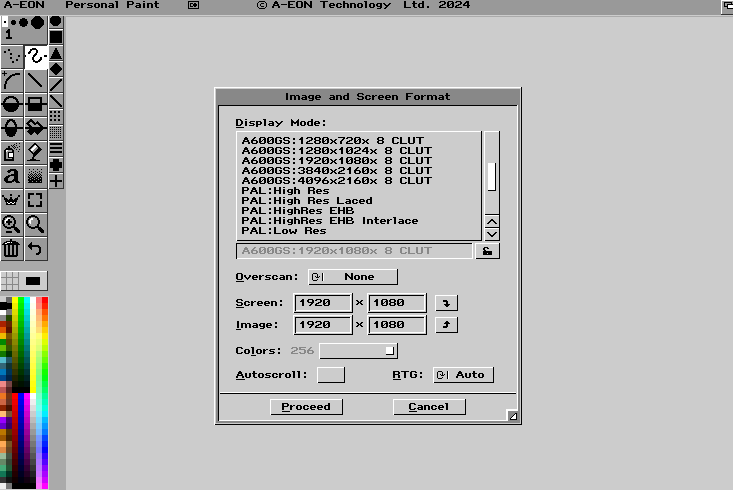Toggle the Autoscroll checkbox

click(x=330, y=375)
